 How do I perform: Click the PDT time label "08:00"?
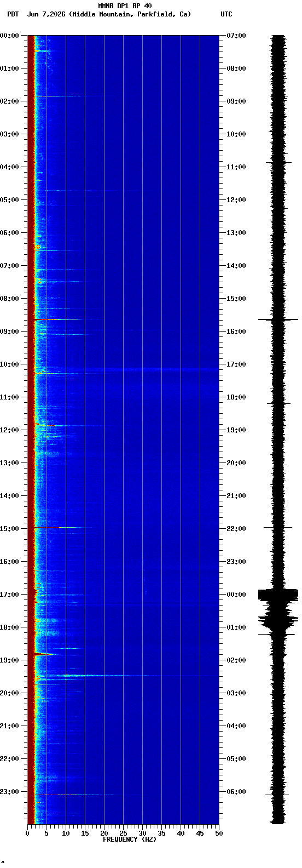[9, 299]
